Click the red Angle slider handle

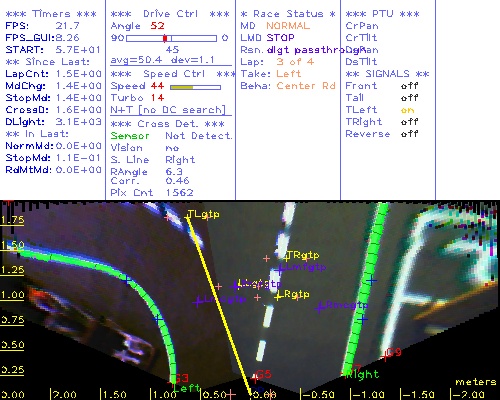pyautogui.click(x=165, y=38)
